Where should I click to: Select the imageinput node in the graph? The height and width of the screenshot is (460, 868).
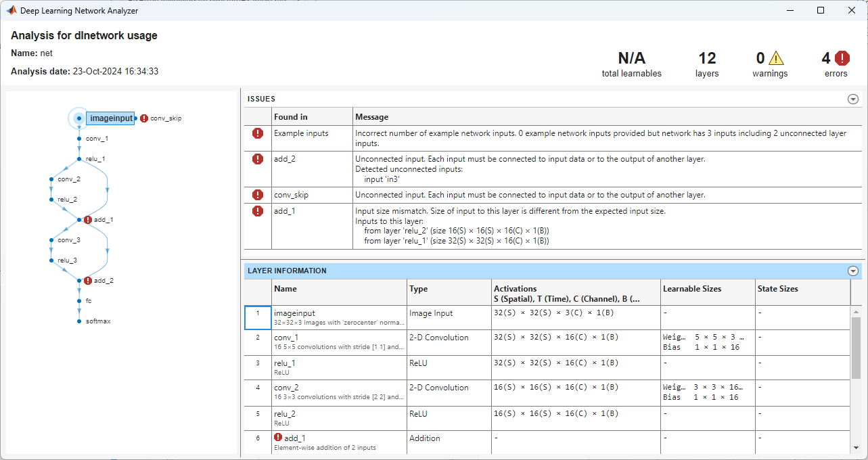click(111, 118)
